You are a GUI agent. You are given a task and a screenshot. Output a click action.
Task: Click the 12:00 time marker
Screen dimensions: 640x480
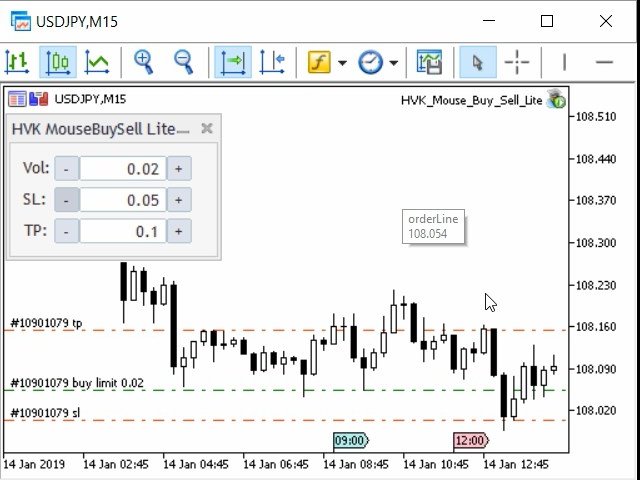click(x=471, y=440)
